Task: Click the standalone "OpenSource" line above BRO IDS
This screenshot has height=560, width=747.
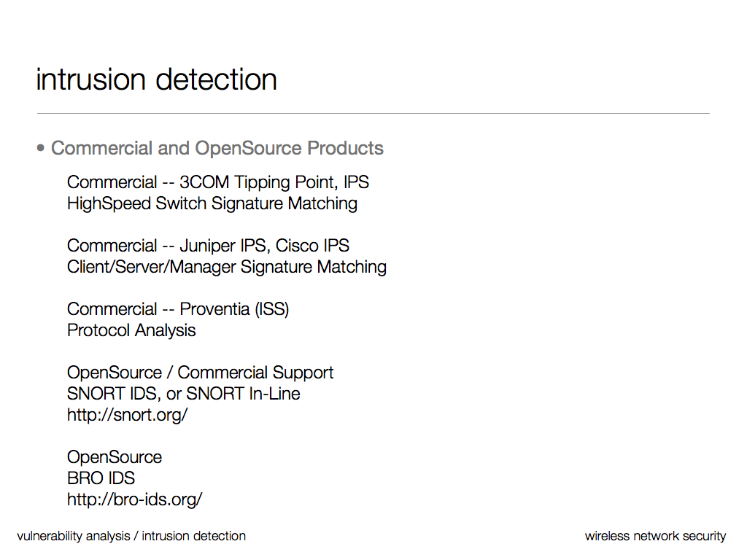Action: [115, 457]
